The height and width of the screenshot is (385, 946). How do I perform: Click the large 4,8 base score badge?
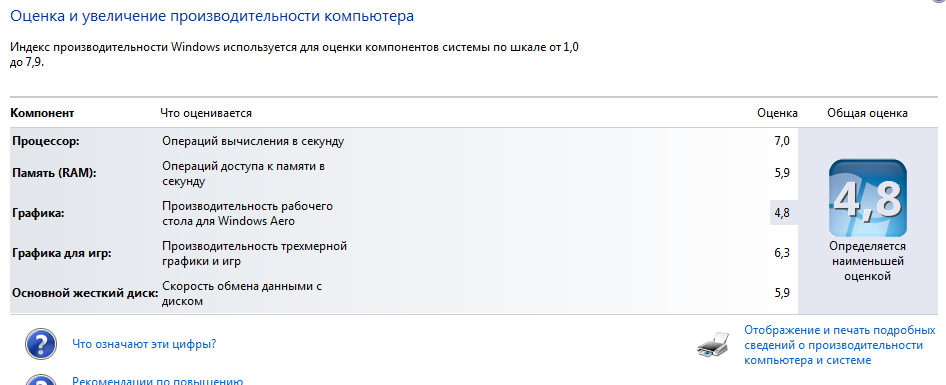point(868,198)
